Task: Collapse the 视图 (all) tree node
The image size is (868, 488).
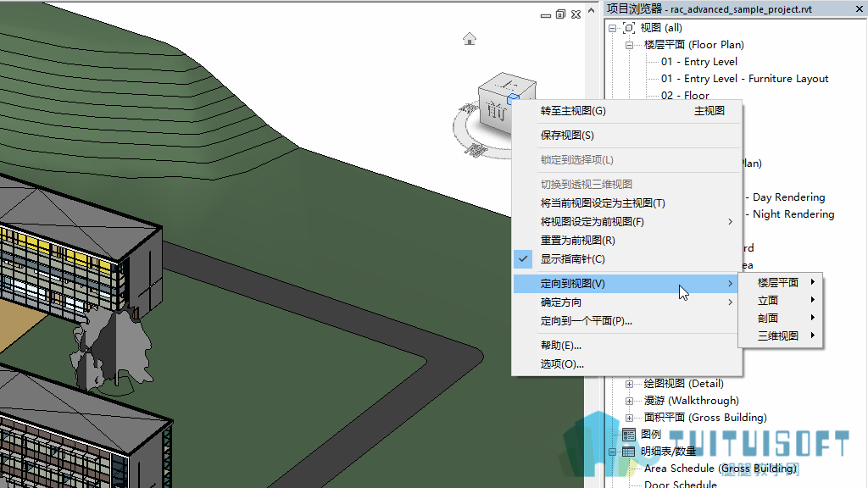Action: (x=612, y=28)
